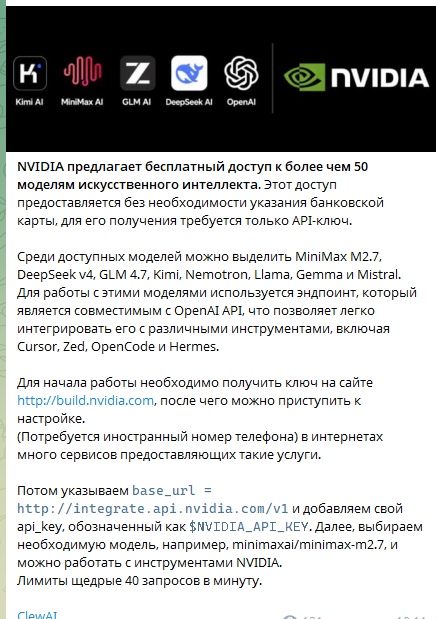Click the text "Лимиты щедрые 40 запросов в минуту."
The image size is (436, 619).
pyautogui.click(x=139, y=581)
